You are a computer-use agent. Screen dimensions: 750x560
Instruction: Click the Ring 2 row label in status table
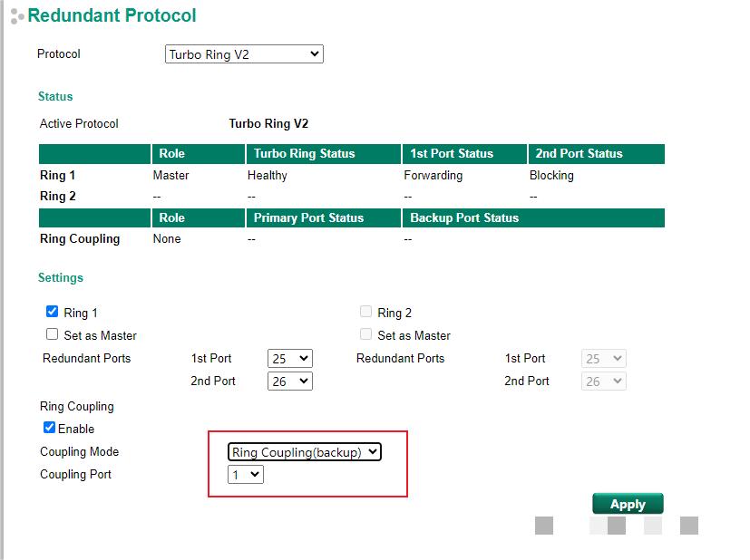coord(57,197)
